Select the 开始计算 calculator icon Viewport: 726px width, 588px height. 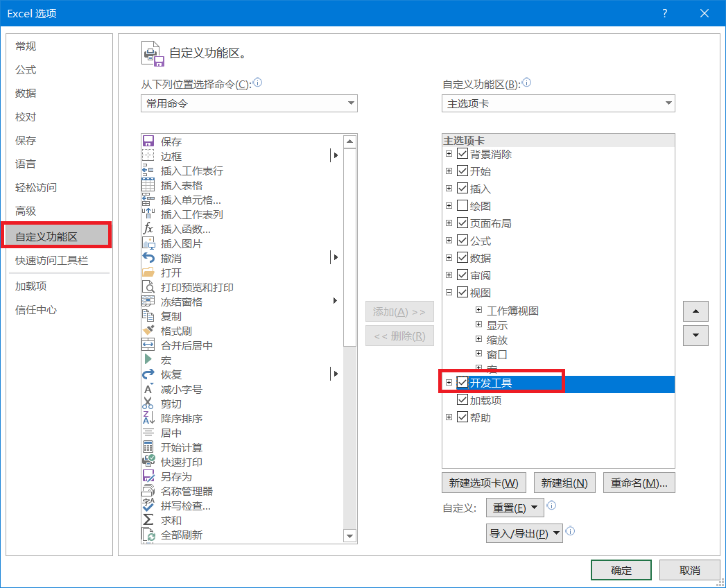coord(148,447)
